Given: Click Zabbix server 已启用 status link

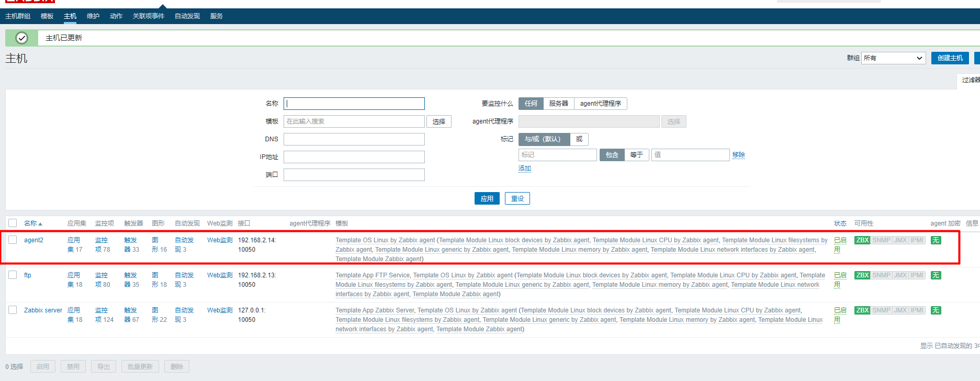Looking at the screenshot, I should 840,315.
